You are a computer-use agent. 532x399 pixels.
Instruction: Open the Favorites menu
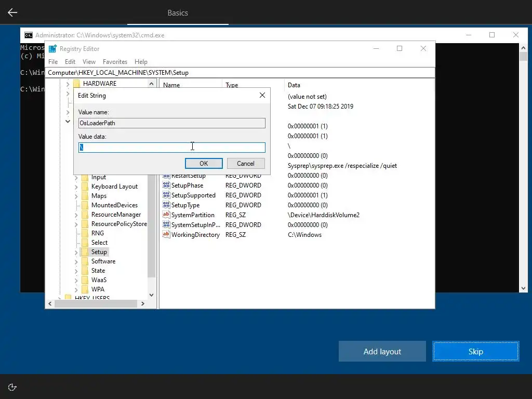coord(115,62)
